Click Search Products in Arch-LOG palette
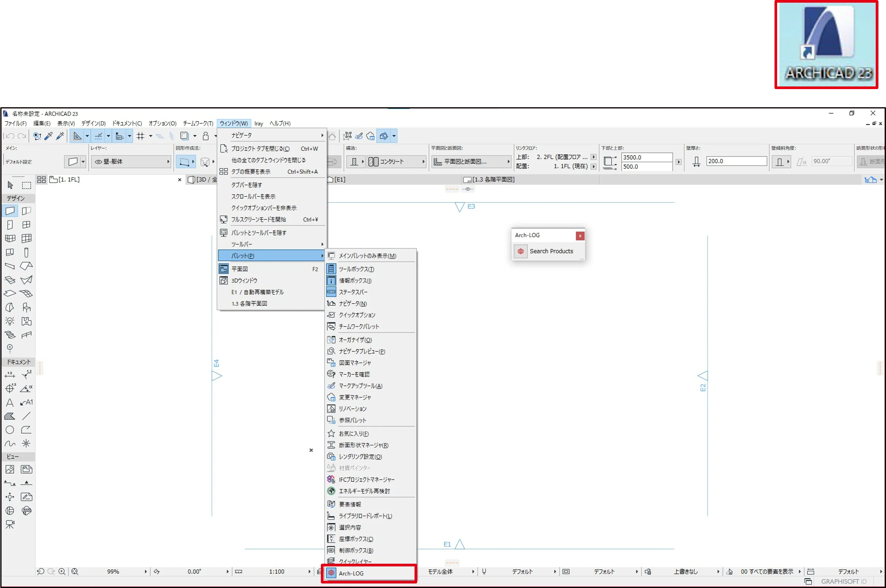Viewport: 886px width, 588px height. point(551,251)
